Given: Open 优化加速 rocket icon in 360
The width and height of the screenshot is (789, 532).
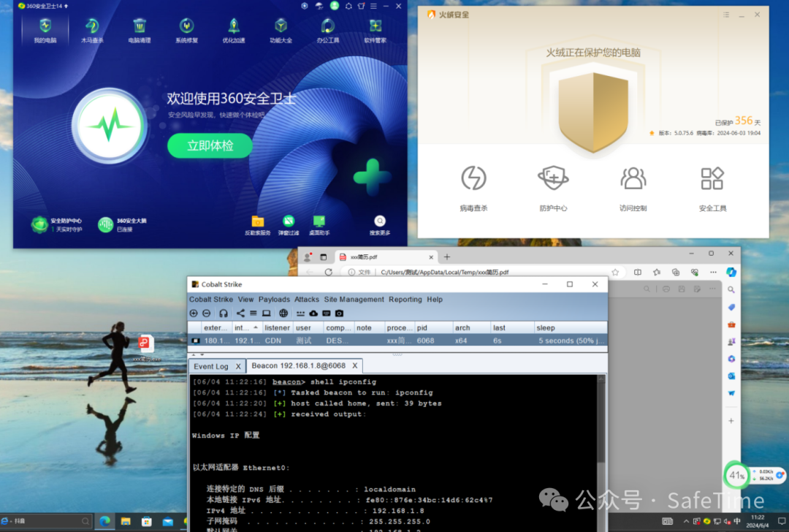Looking at the screenshot, I should point(234,30).
